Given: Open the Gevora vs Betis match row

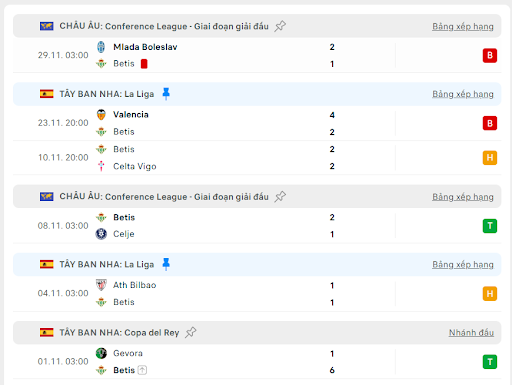Looking at the screenshot, I should point(257,362).
